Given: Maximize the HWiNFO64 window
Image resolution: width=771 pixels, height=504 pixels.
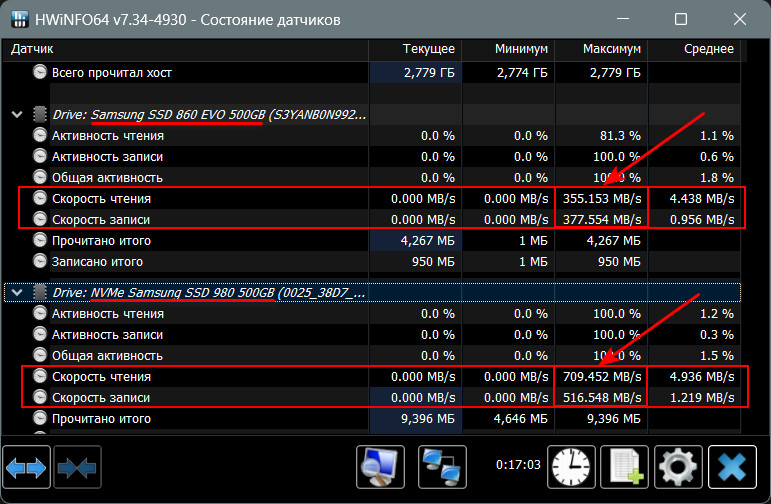Looking at the screenshot, I should (x=681, y=19).
